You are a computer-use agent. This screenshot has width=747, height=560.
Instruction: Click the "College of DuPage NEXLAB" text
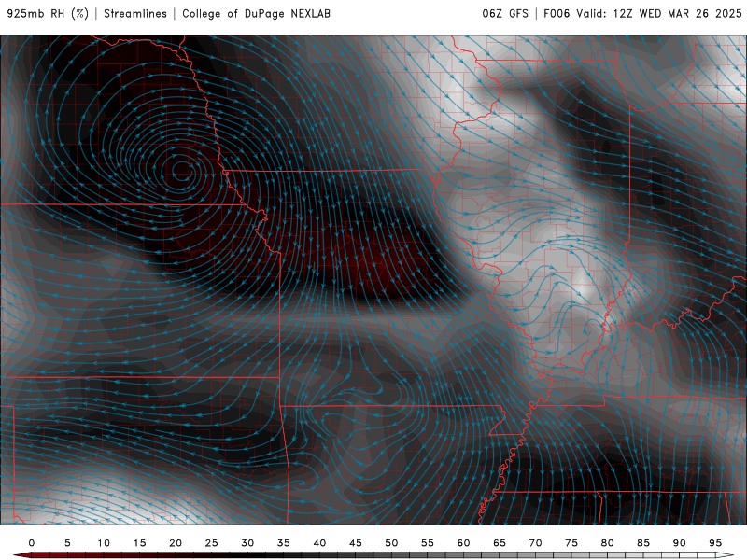tap(256, 13)
